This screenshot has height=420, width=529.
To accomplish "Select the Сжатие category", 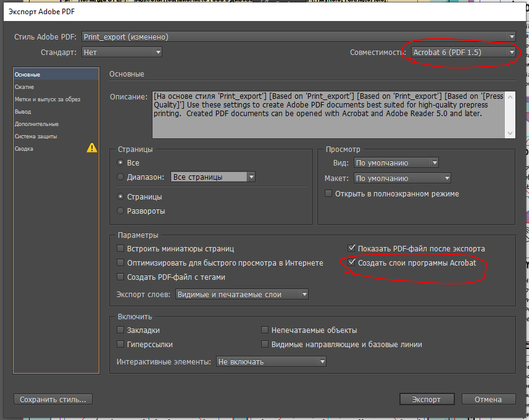I will (56, 86).
